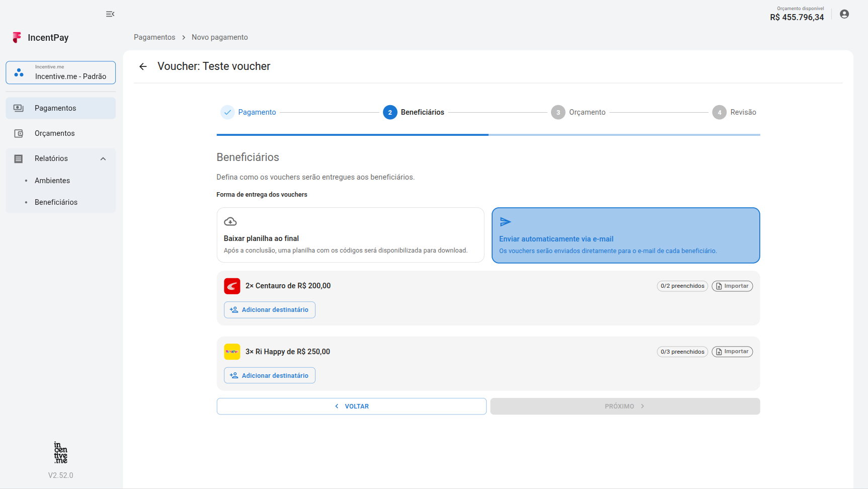Screen dimensions: 868x489
Task: Click the Novo pagamento breadcrumb
Action: [x=220, y=37]
